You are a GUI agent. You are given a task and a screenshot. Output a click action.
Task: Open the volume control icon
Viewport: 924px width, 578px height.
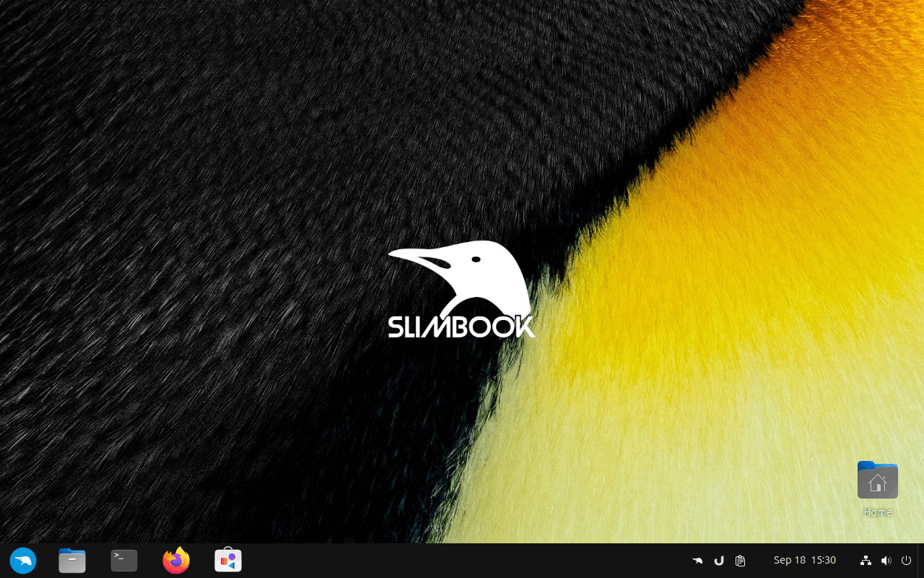pyautogui.click(x=886, y=561)
